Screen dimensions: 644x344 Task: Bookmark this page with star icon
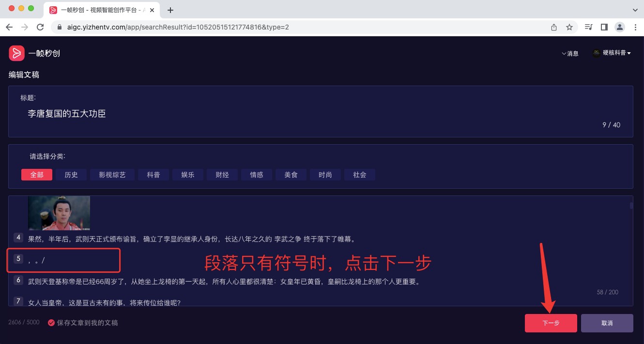[x=569, y=27]
